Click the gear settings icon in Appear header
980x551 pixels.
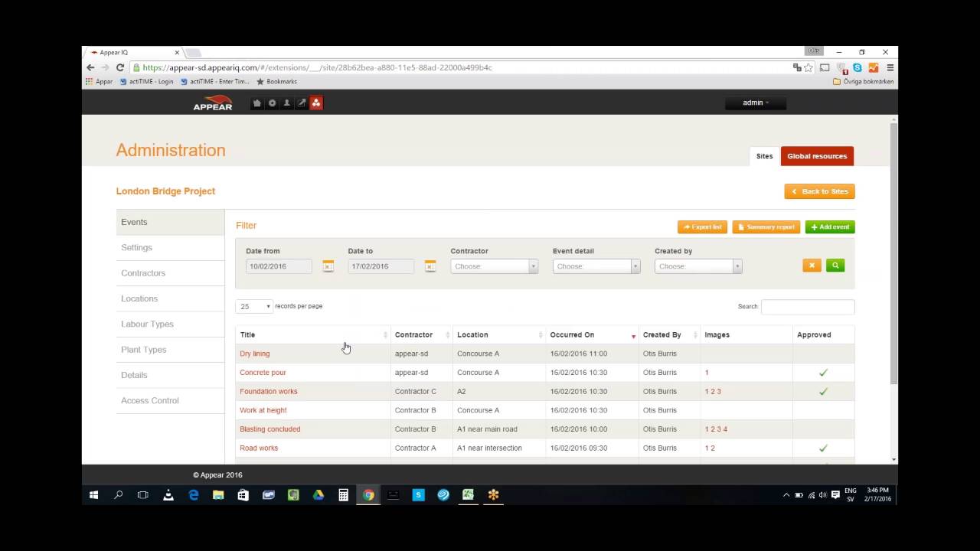pos(272,103)
